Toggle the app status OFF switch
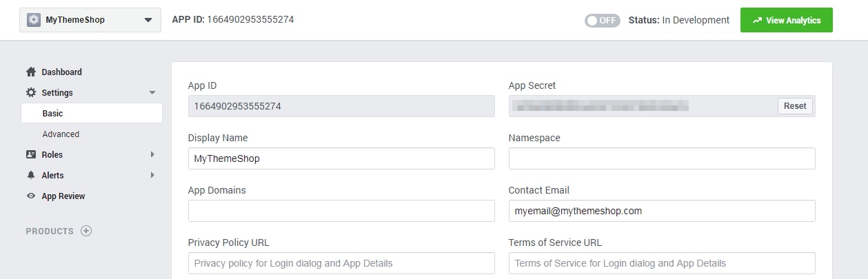This screenshot has width=868, height=279. (602, 21)
